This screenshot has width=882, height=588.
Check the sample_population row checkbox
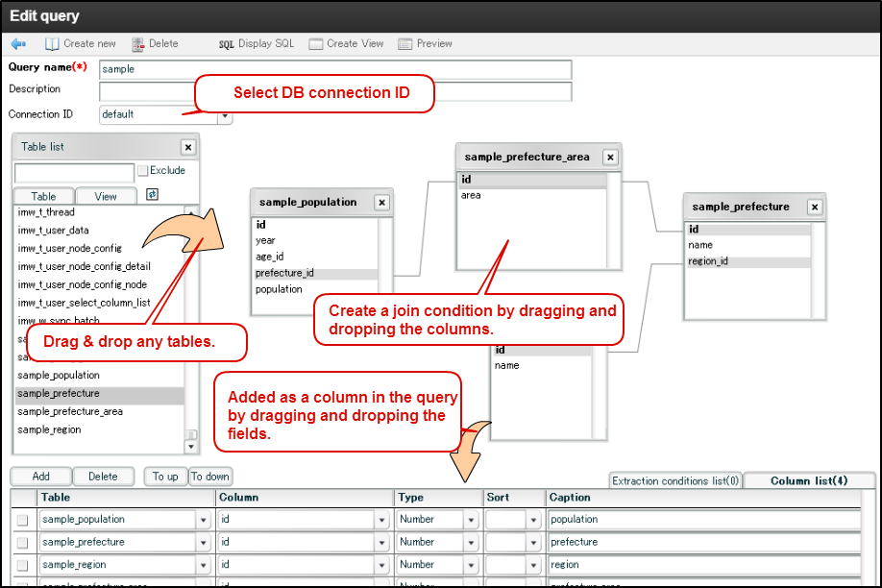(x=22, y=520)
